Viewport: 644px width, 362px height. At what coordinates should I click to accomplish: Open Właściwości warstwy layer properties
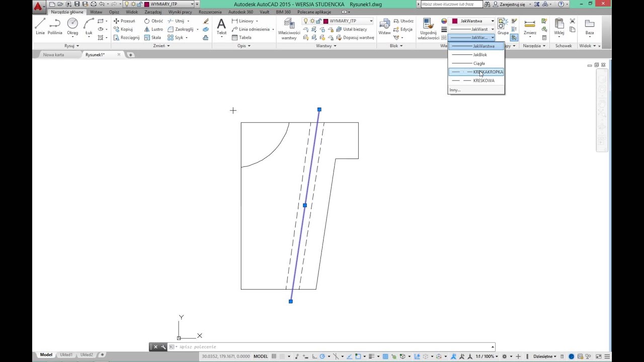tap(289, 29)
